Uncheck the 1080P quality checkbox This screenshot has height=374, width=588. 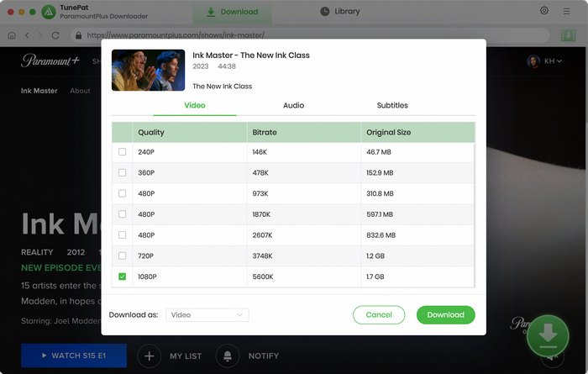click(x=123, y=277)
